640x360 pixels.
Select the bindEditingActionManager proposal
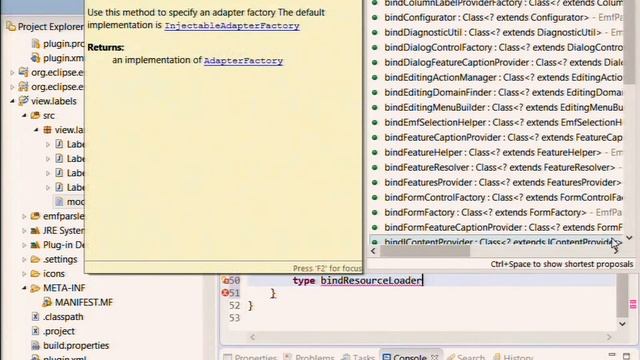(x=497, y=78)
